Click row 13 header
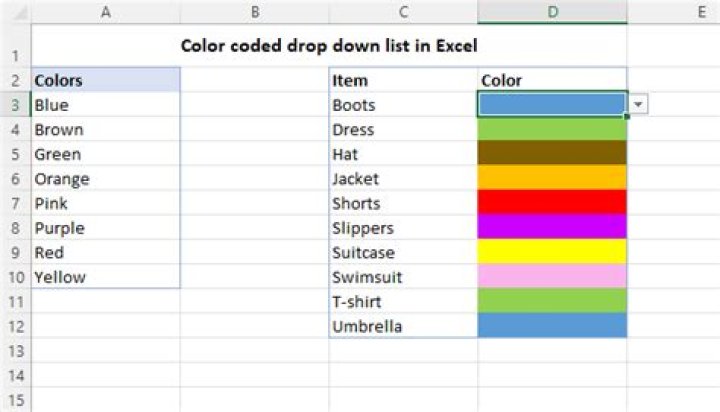The height and width of the screenshot is (412, 720). [15, 351]
